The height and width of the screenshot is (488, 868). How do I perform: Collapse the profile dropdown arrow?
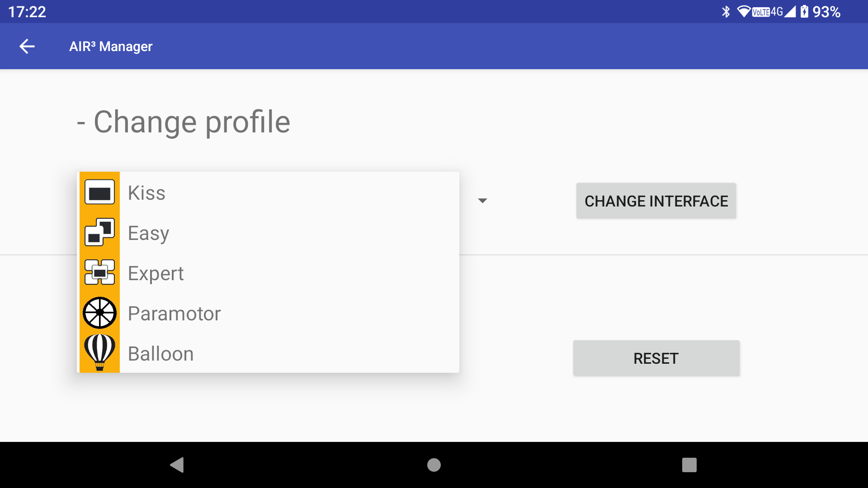click(x=482, y=201)
